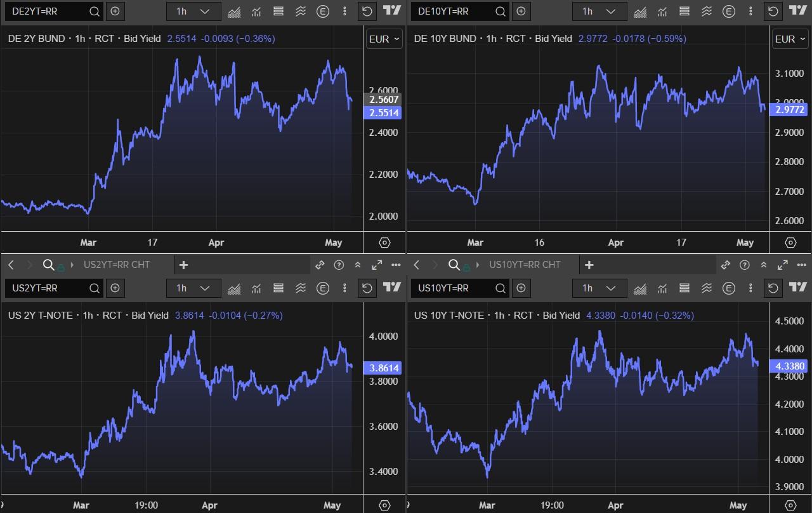This screenshot has height=513, width=812.
Task: Open the 1h interval dropdown on DE2YT chart
Action: (193, 11)
